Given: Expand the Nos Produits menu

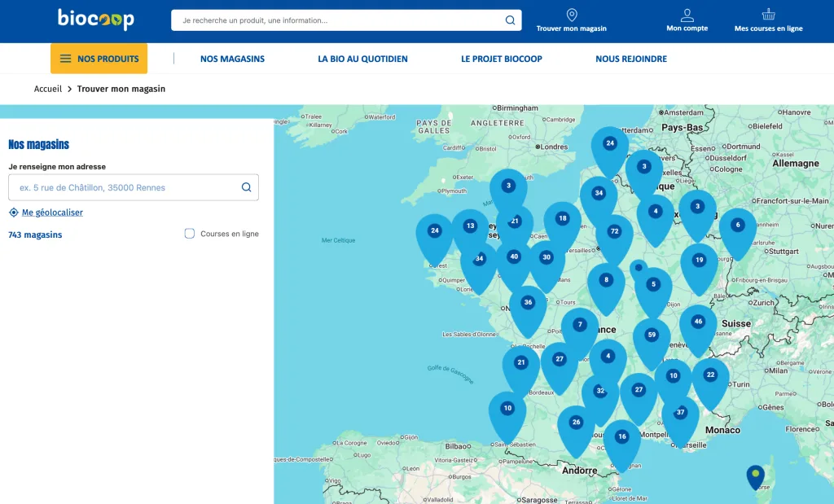Looking at the screenshot, I should pos(99,59).
